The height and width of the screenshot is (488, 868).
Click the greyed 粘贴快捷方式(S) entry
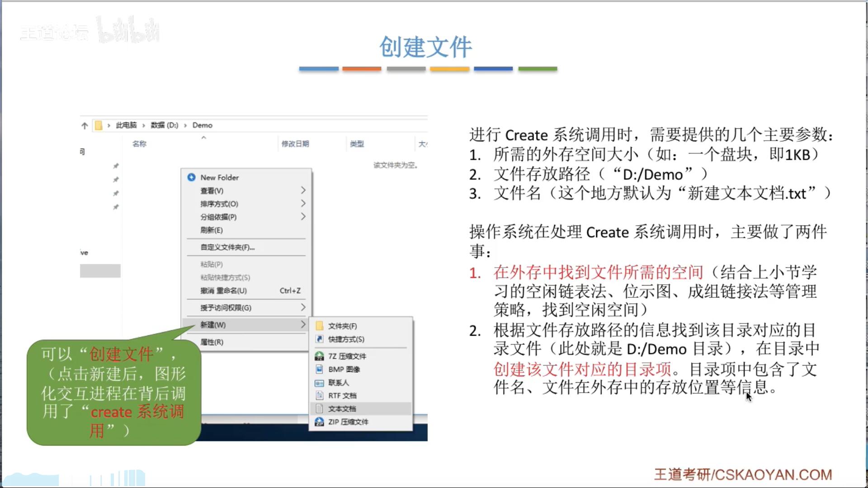(246, 277)
